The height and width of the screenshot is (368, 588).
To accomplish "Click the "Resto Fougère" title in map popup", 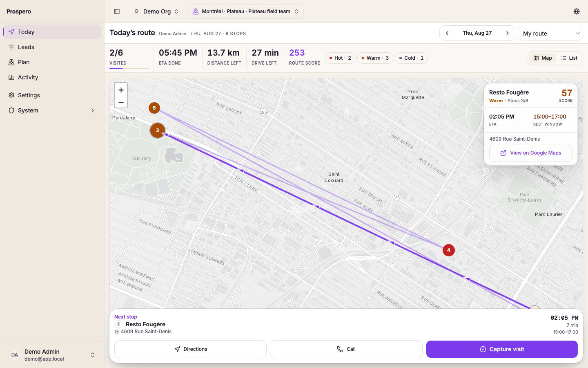I will (x=509, y=92).
